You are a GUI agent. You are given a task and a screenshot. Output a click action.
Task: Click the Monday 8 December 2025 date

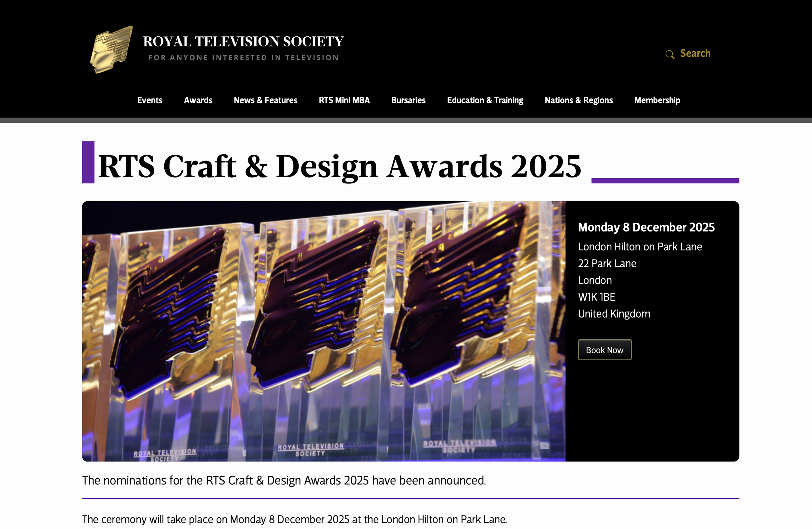pos(646,227)
